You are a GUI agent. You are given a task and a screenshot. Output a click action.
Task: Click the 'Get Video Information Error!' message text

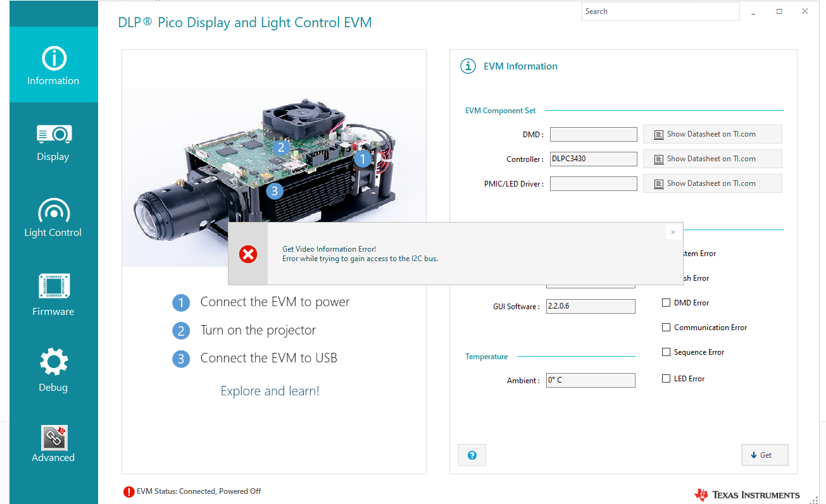[x=329, y=249]
